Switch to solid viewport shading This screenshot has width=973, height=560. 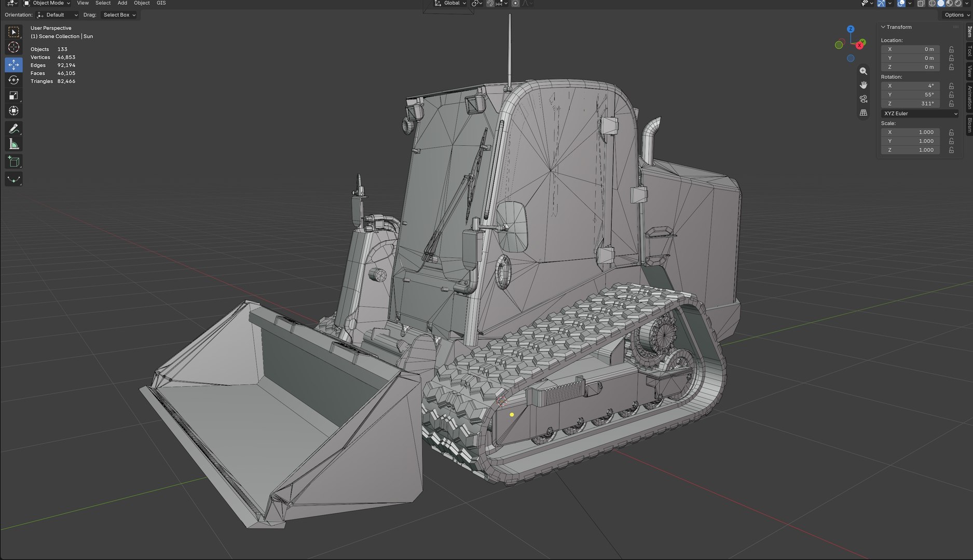coord(941,3)
